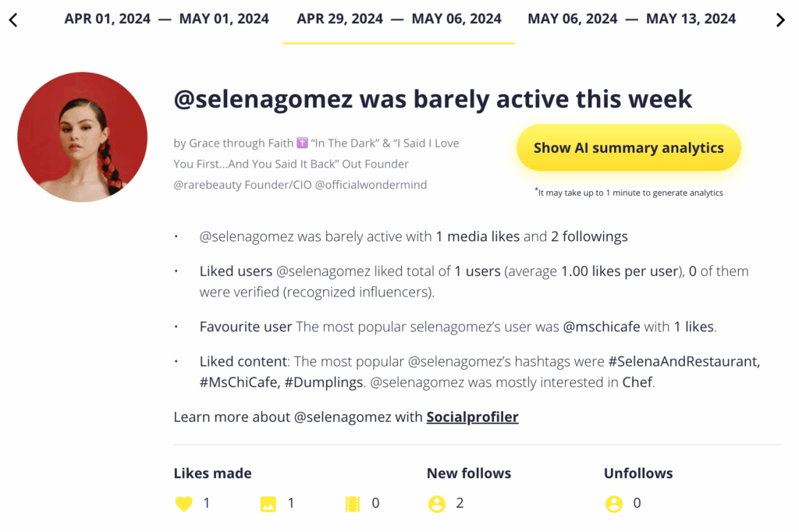Select APR 29 – MAY 06, 2024 tab
Screen dimensions: 799x532
point(399,20)
